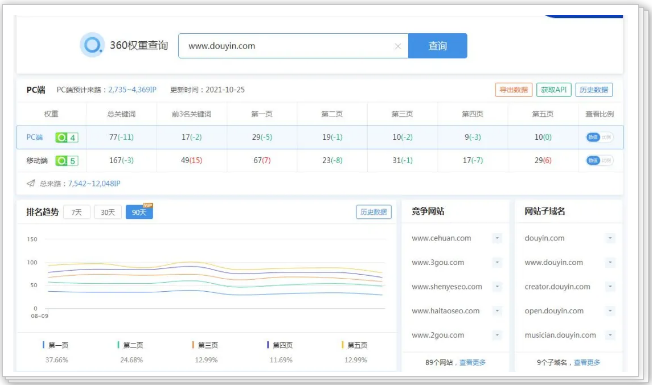Toggle 第四页 legend series in chart
This screenshot has height=385, width=652.
point(280,345)
